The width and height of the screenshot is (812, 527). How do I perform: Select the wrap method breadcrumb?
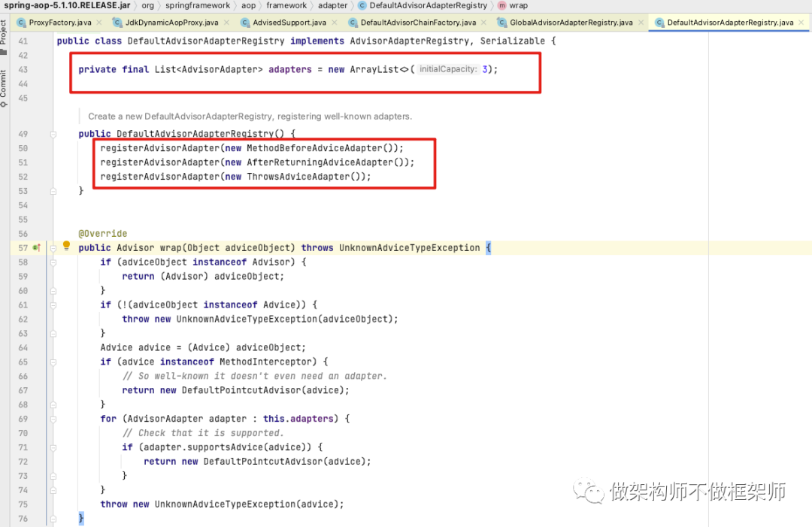pyautogui.click(x=518, y=5)
